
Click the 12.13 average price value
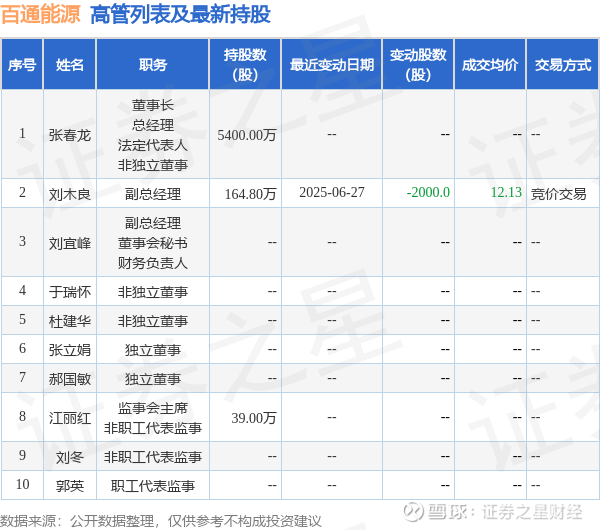point(506,192)
